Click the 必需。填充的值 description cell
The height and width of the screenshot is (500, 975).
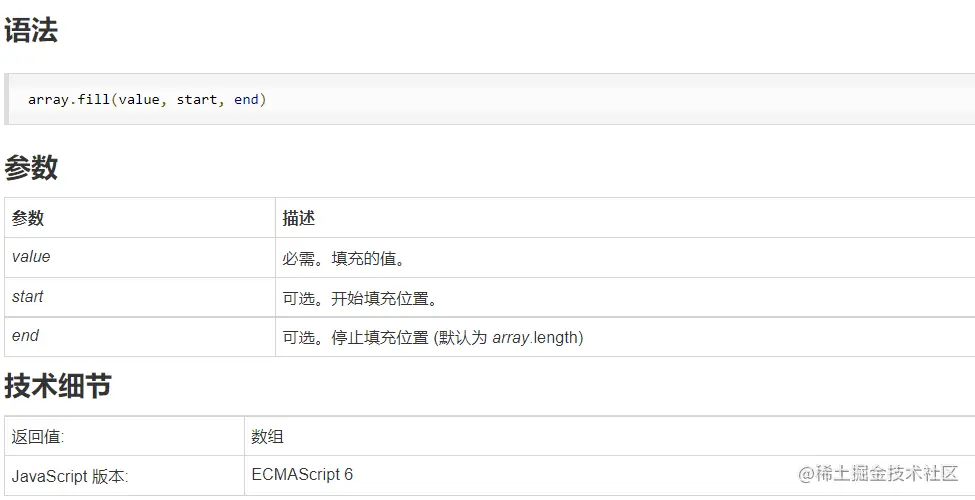[x=343, y=258]
